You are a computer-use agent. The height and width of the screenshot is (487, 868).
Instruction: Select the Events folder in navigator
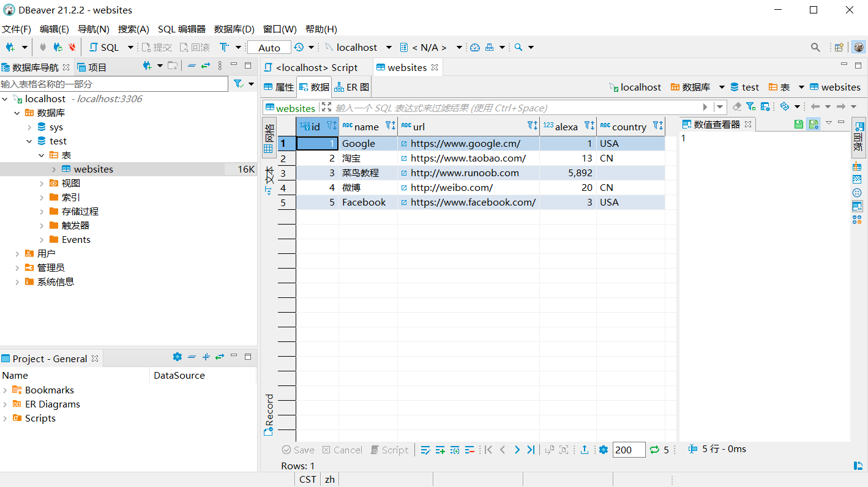(x=76, y=240)
